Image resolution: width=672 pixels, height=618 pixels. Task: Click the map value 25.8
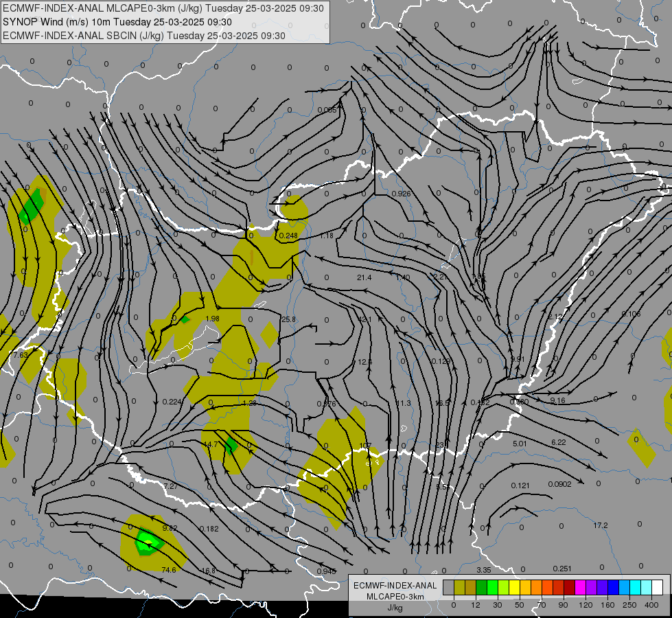pos(289,319)
